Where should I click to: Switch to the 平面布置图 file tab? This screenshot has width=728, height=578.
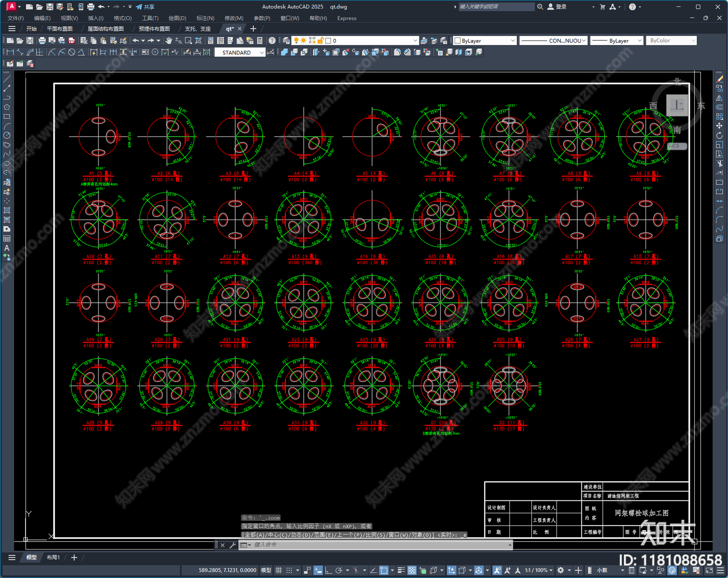(60, 29)
